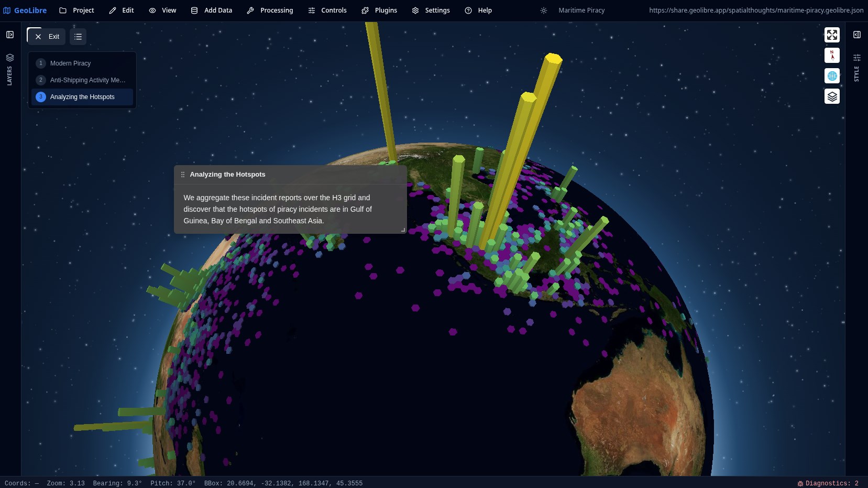Click the Analyzing the Hotspots popup title
The image size is (868, 488).
227,175
